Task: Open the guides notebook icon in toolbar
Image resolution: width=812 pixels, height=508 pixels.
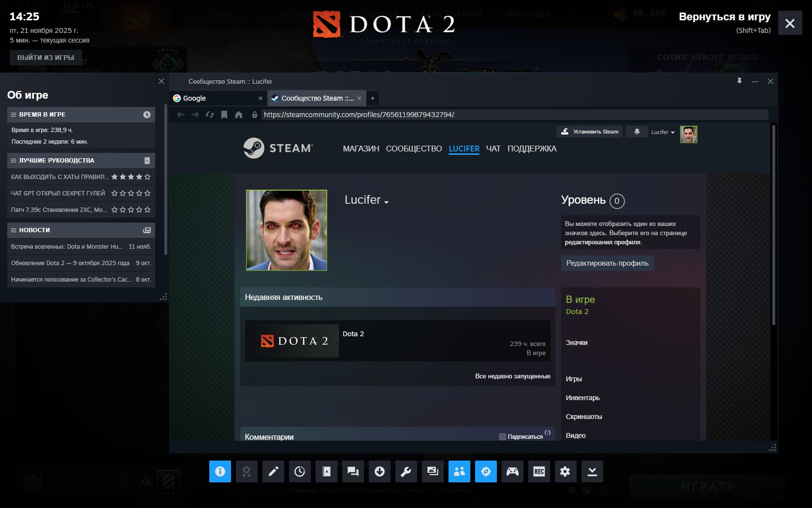Action: click(x=326, y=472)
